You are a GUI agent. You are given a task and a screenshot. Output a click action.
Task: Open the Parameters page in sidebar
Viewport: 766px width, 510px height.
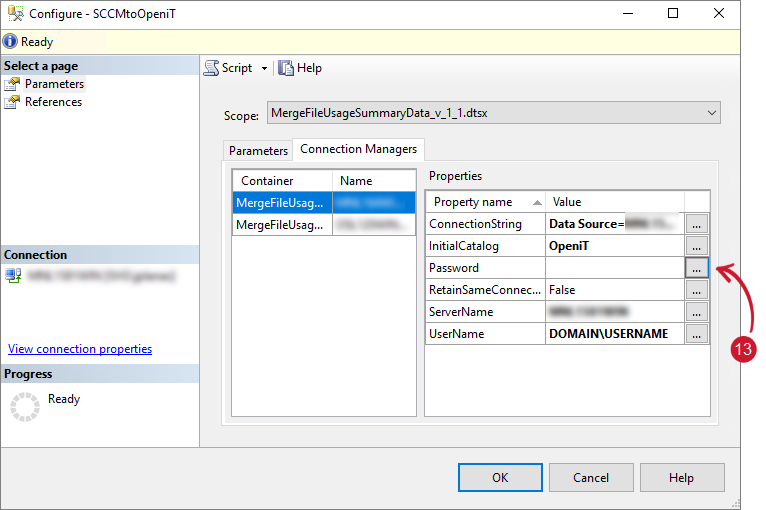click(54, 84)
